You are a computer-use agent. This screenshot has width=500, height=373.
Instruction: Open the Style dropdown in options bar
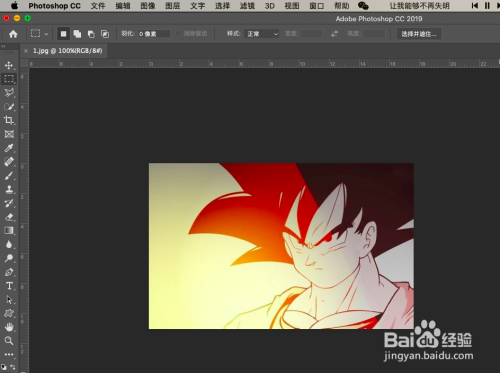click(x=262, y=34)
